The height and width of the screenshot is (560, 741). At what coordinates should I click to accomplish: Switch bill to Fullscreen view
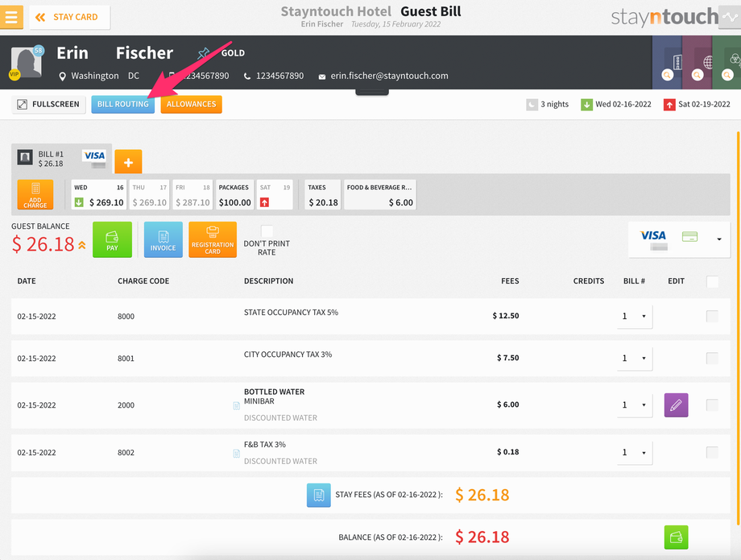(x=48, y=105)
